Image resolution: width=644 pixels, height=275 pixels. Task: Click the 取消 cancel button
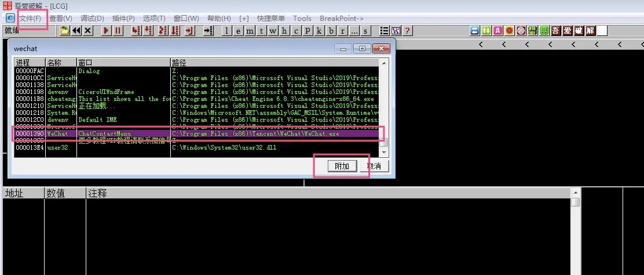374,167
